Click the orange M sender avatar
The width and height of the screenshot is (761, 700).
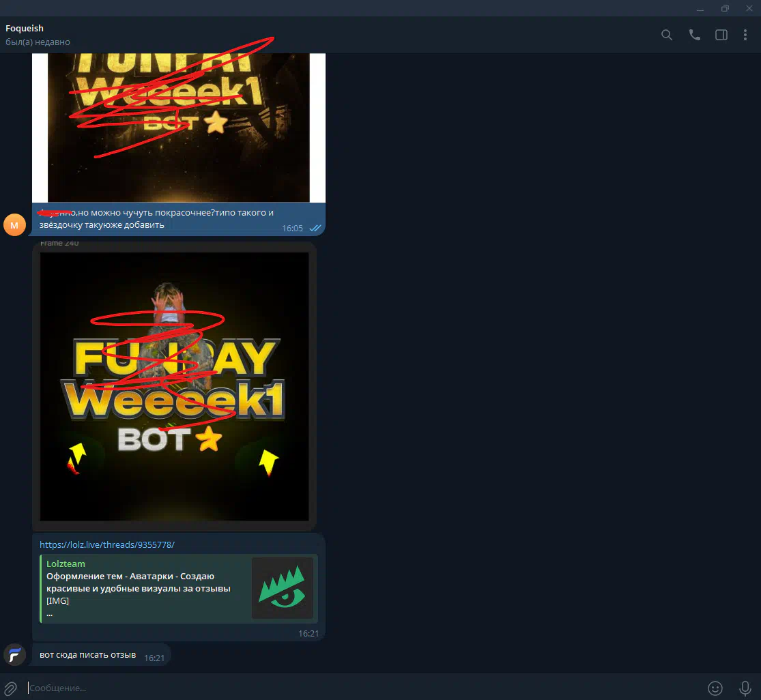pyautogui.click(x=14, y=224)
